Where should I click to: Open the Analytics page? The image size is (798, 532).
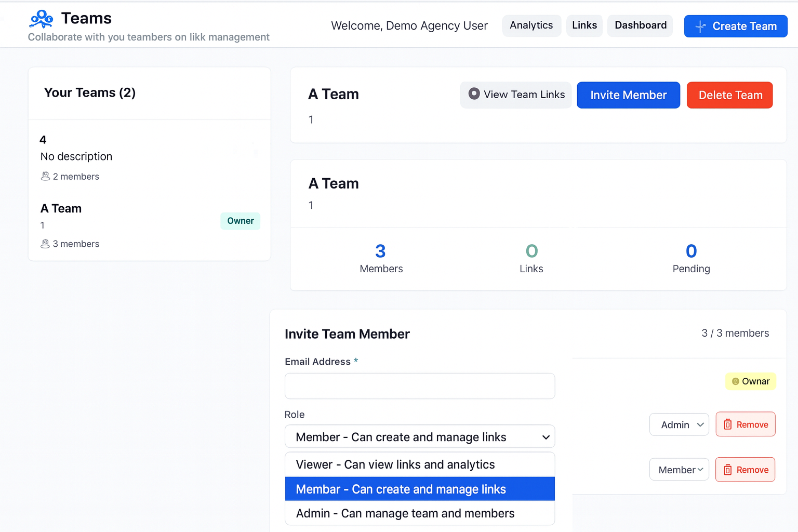tap(531, 25)
